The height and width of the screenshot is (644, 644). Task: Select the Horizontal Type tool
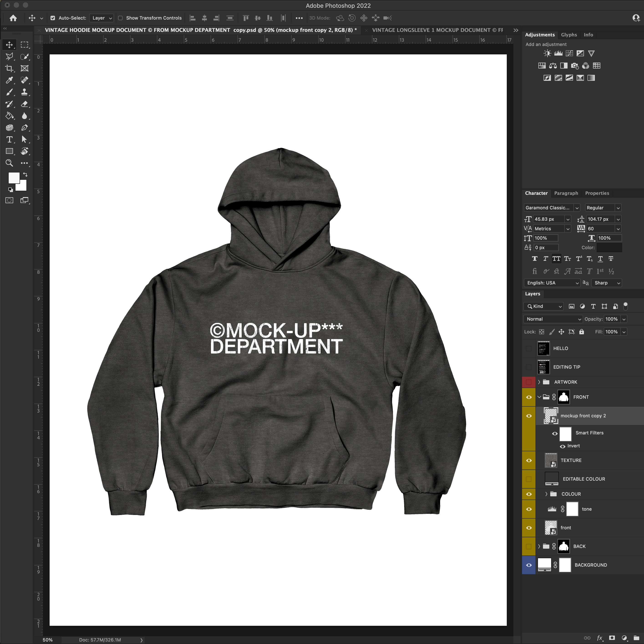[x=9, y=139]
